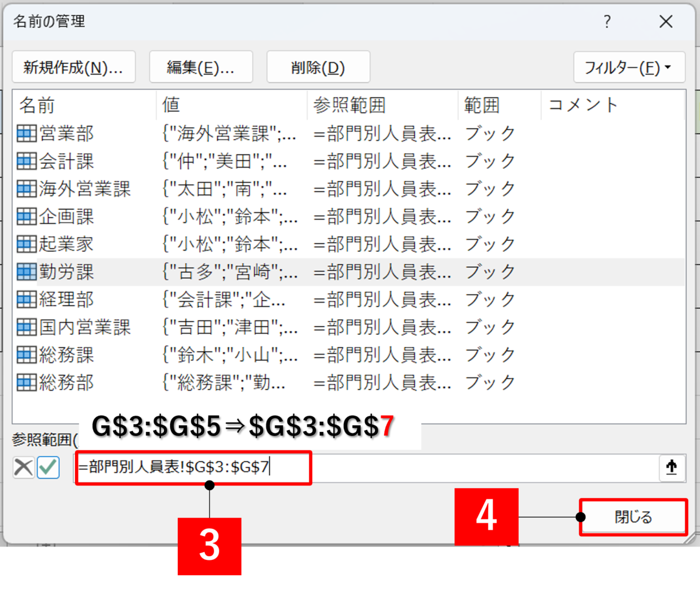Click the 値 column header
The height and width of the screenshot is (595, 700).
[231, 105]
